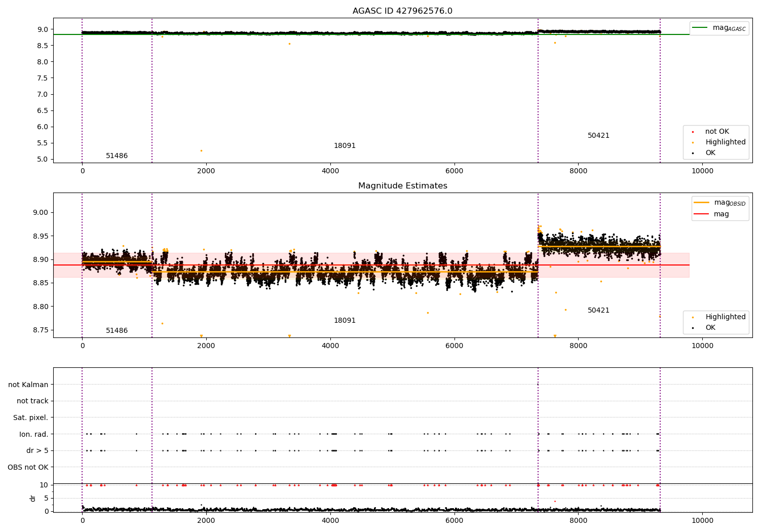Click obsid label 50421 in Magnitude Estimates plot
Screen dimensions: 760x532
click(x=598, y=311)
